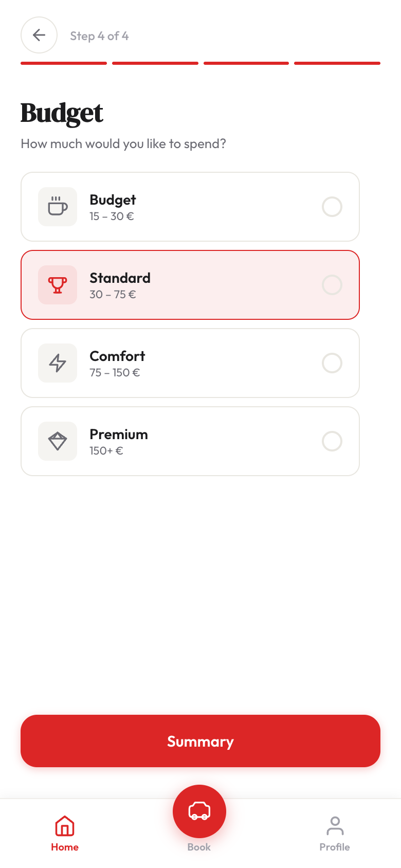Tap the red car Book icon

point(199,811)
